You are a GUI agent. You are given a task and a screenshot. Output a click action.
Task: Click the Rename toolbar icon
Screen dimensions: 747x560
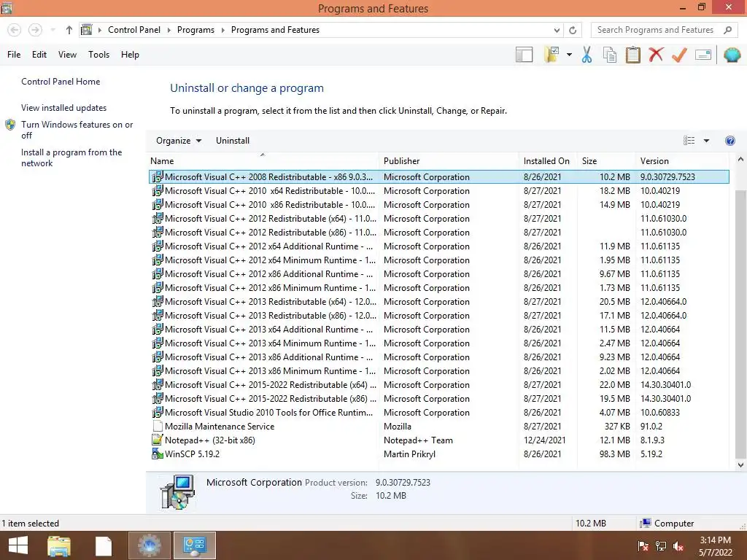point(703,55)
